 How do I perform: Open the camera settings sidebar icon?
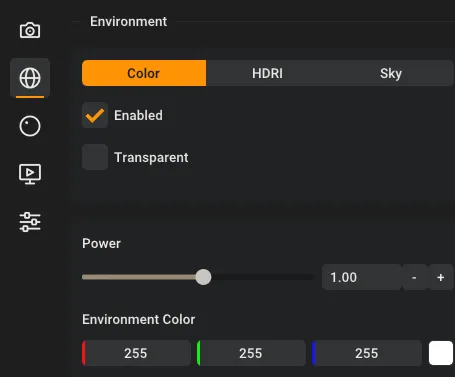pyautogui.click(x=30, y=30)
